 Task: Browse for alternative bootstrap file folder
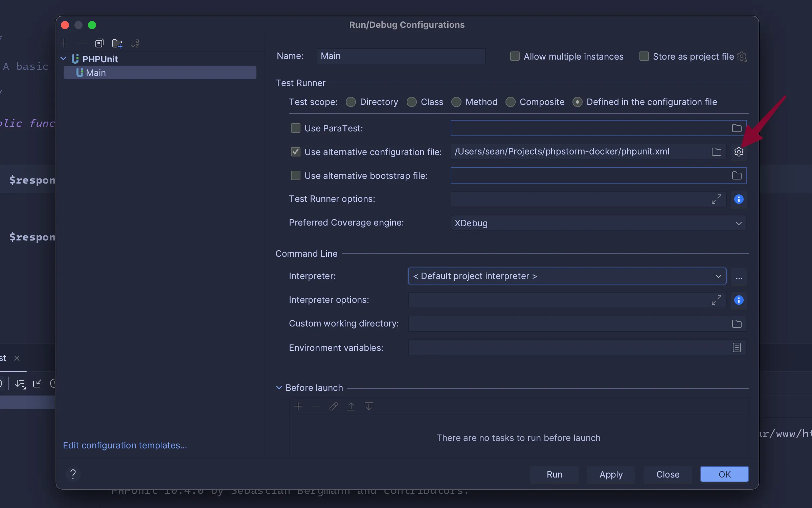737,175
